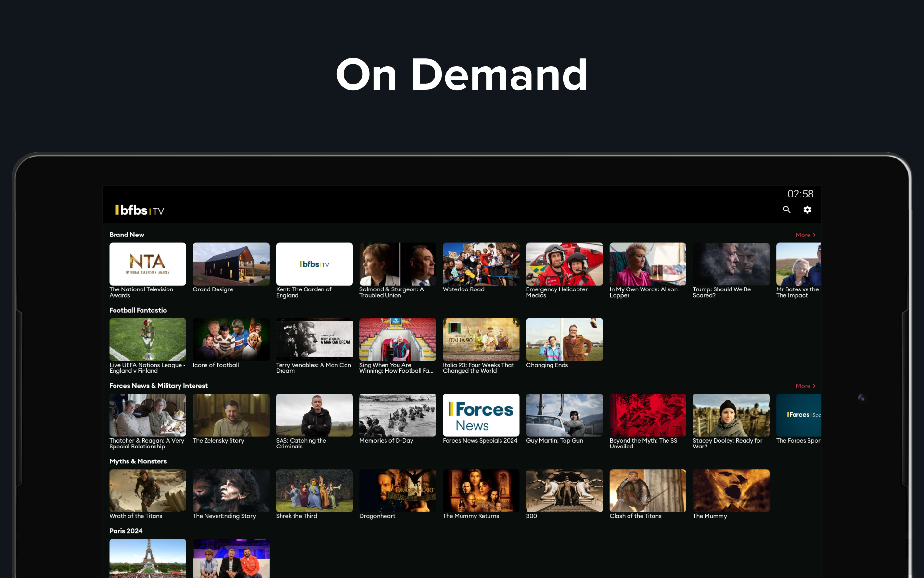Open the Kent: The Garden of England bfbs tile
This screenshot has width=924, height=578.
coord(314,263)
